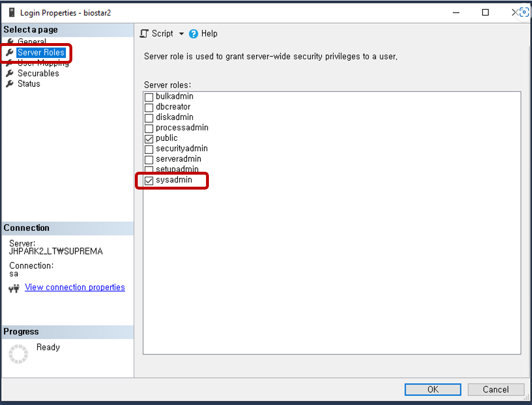Select the Securables page
The height and width of the screenshot is (405, 532).
coord(38,74)
